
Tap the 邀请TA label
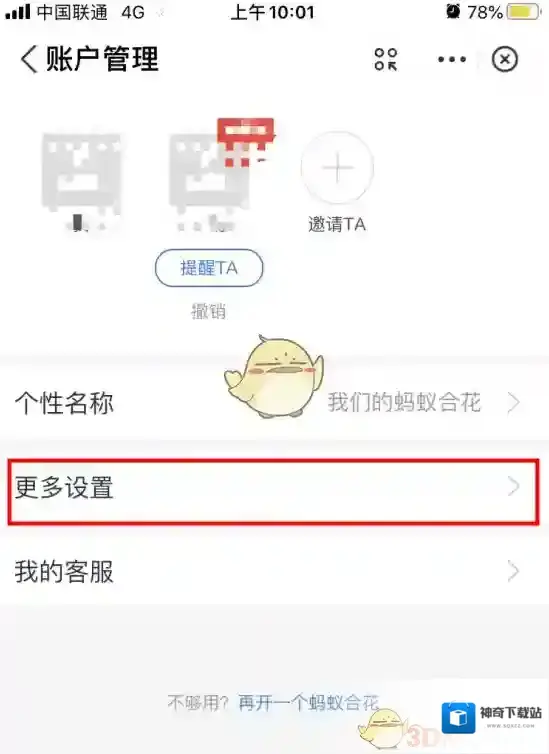pos(337,225)
